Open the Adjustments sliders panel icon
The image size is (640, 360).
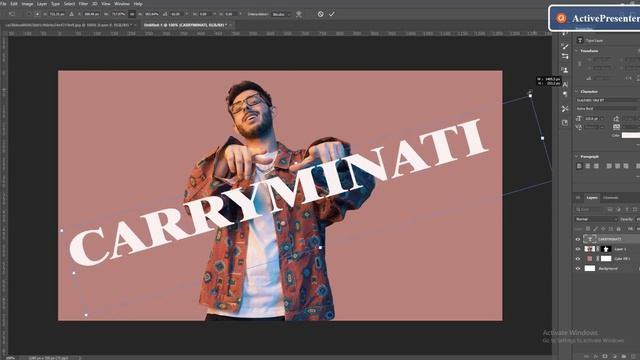564,56
